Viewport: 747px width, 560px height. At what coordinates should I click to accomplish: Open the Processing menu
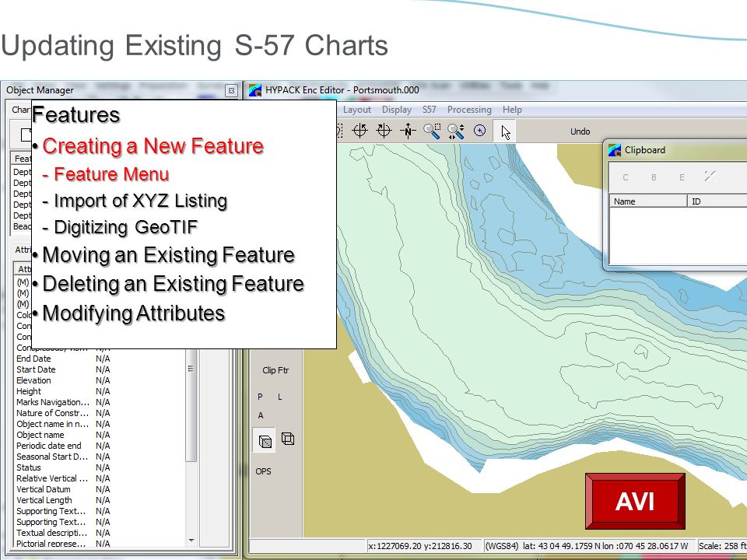pos(469,110)
